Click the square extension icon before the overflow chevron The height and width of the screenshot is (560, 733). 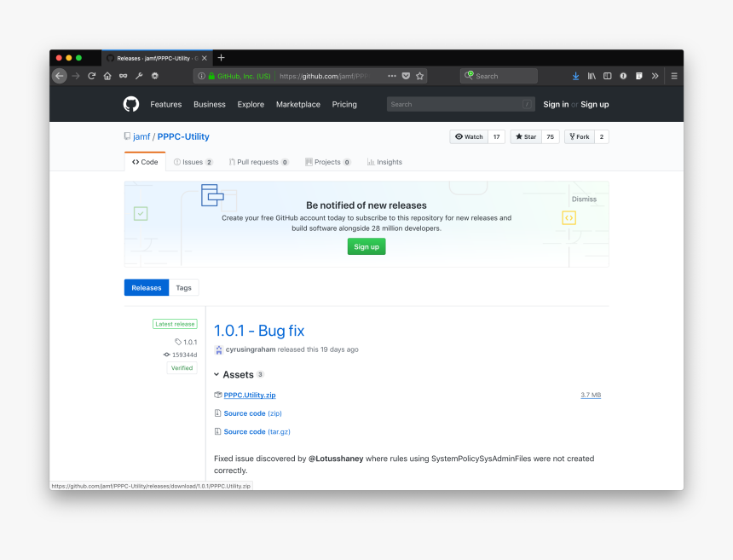coord(639,76)
